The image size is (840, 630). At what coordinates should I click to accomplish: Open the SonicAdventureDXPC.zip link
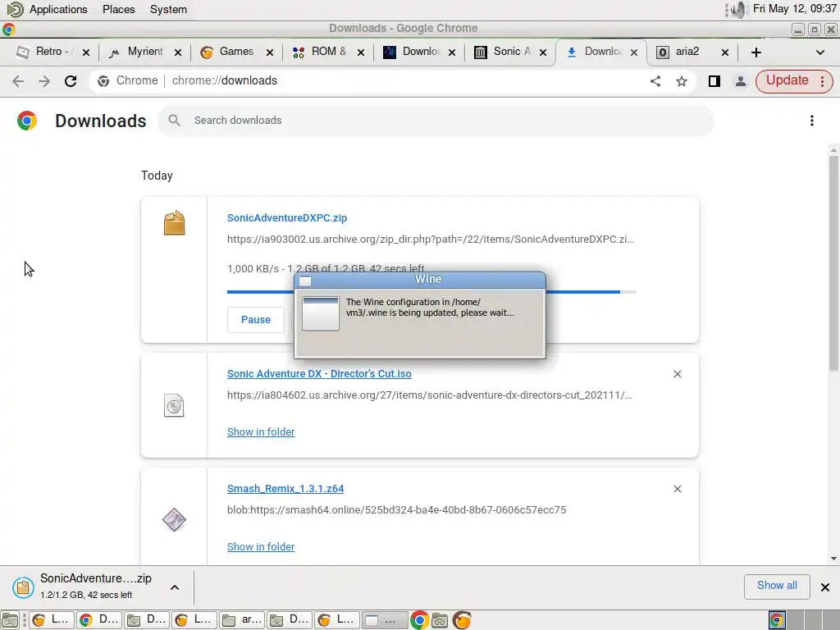[x=287, y=218]
